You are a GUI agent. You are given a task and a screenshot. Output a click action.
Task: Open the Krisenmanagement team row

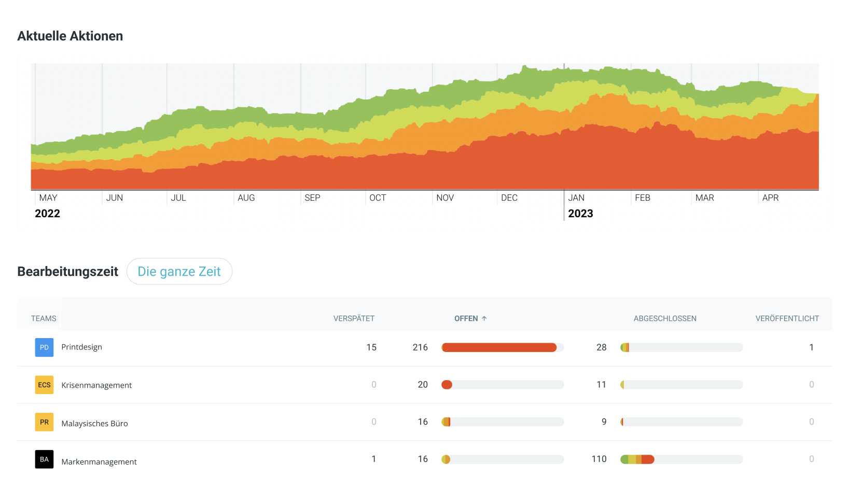pyautogui.click(x=424, y=385)
